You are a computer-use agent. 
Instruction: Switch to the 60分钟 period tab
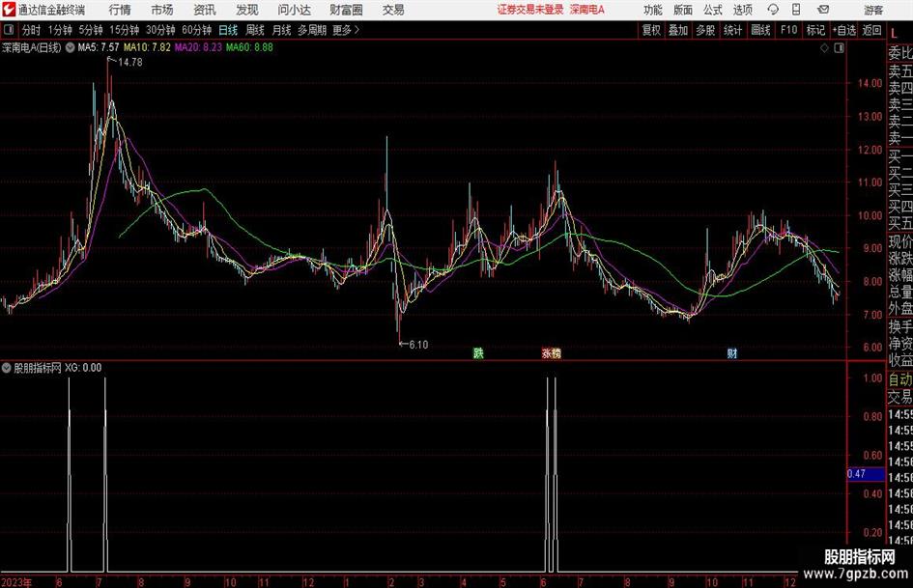coord(197,30)
